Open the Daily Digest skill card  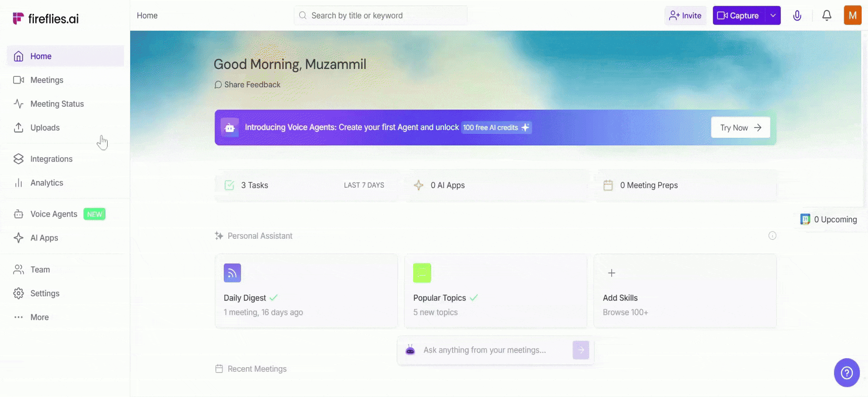pyautogui.click(x=306, y=291)
